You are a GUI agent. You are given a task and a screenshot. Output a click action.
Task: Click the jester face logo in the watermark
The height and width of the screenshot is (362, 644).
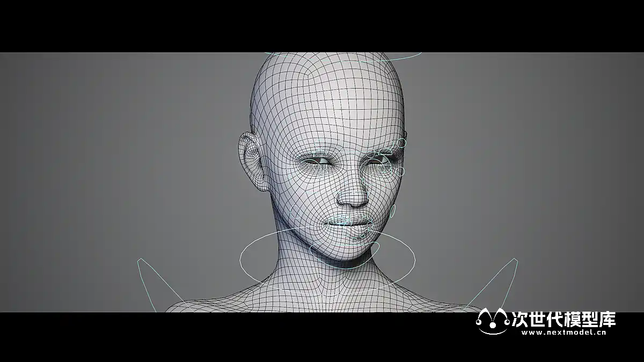point(492,321)
